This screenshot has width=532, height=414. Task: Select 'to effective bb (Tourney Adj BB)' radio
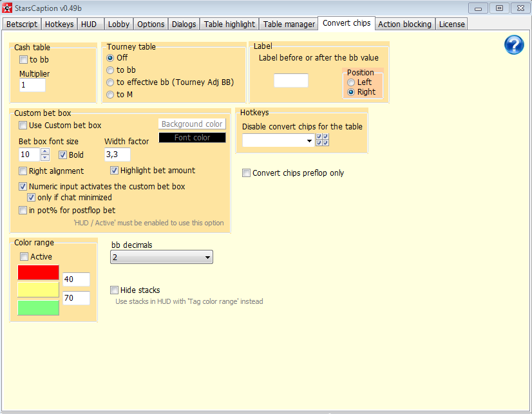(x=111, y=82)
